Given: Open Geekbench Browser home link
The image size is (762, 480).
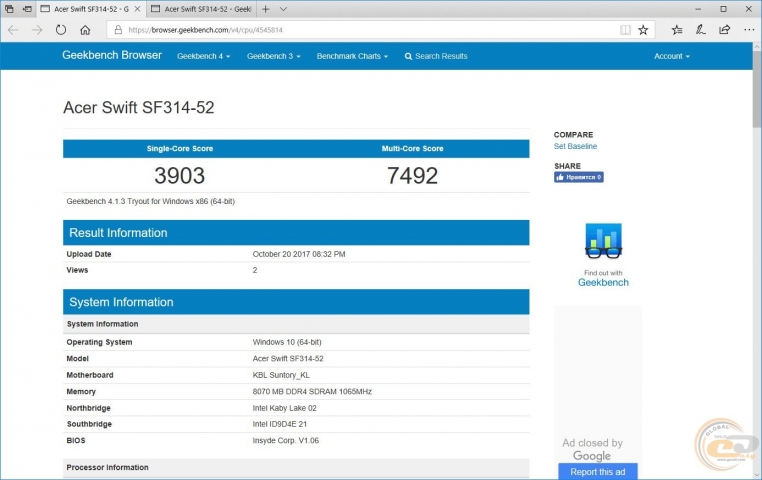Looking at the screenshot, I should pyautogui.click(x=112, y=55).
